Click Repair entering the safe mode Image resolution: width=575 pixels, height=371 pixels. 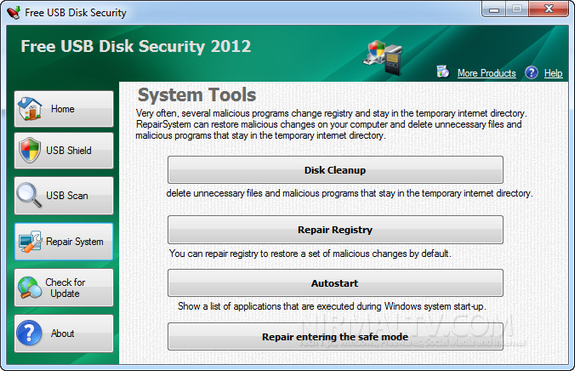coord(335,337)
